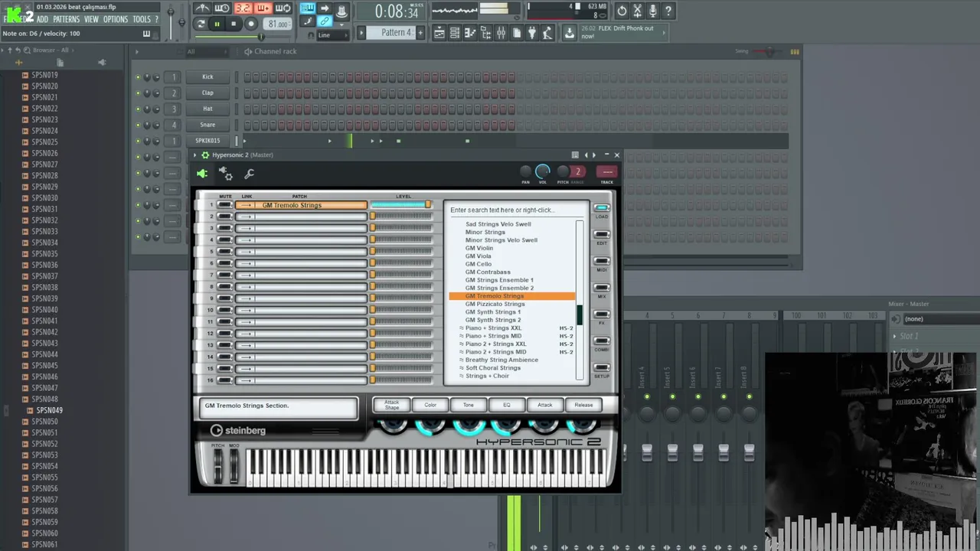980x551 pixels.
Task: Open channel rack All filter dropdown
Action: coord(207,51)
